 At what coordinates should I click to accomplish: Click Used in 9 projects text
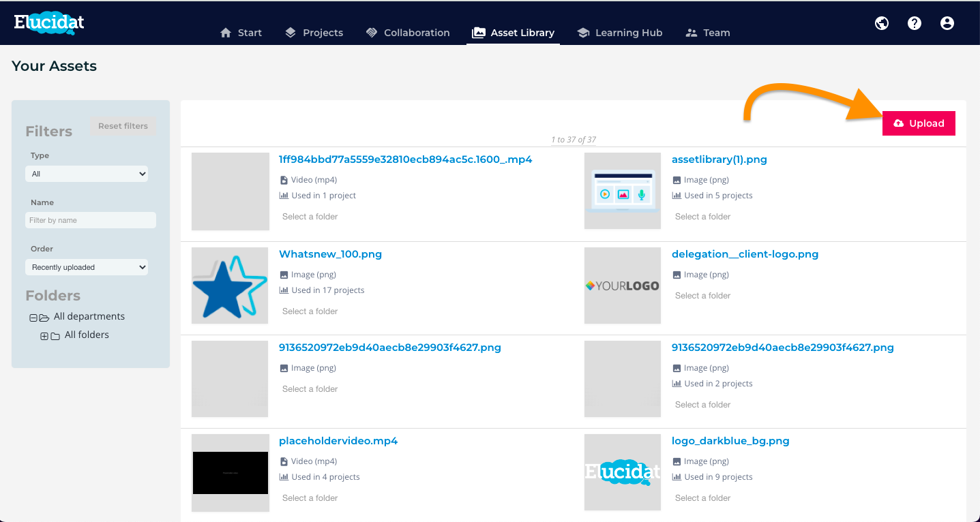(719, 477)
